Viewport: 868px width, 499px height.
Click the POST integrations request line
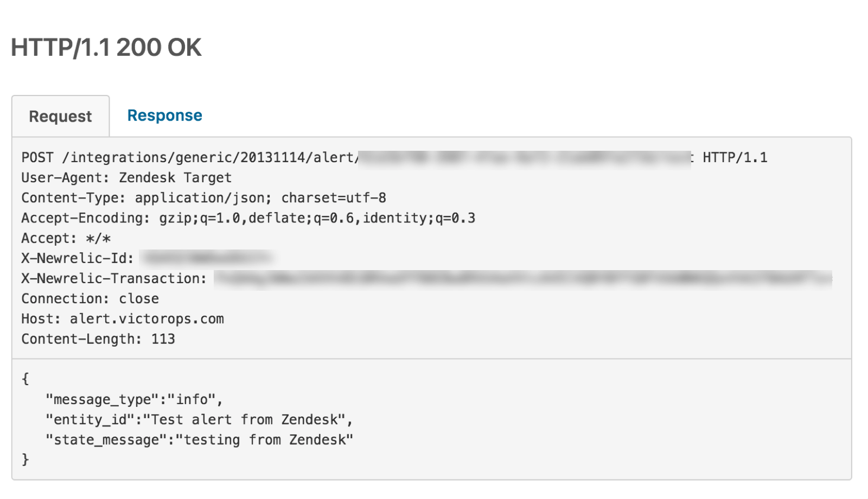click(x=394, y=158)
